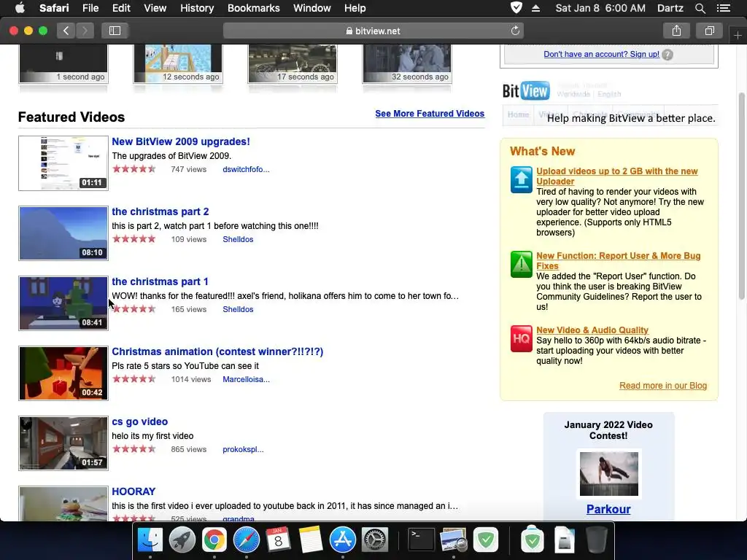Image resolution: width=747 pixels, height=560 pixels.
Task: Click the BitView logo
Action: point(526,90)
